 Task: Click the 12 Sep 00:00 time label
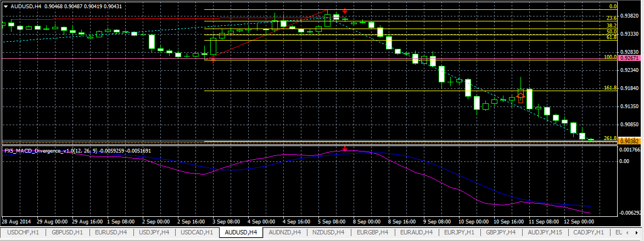578,222
